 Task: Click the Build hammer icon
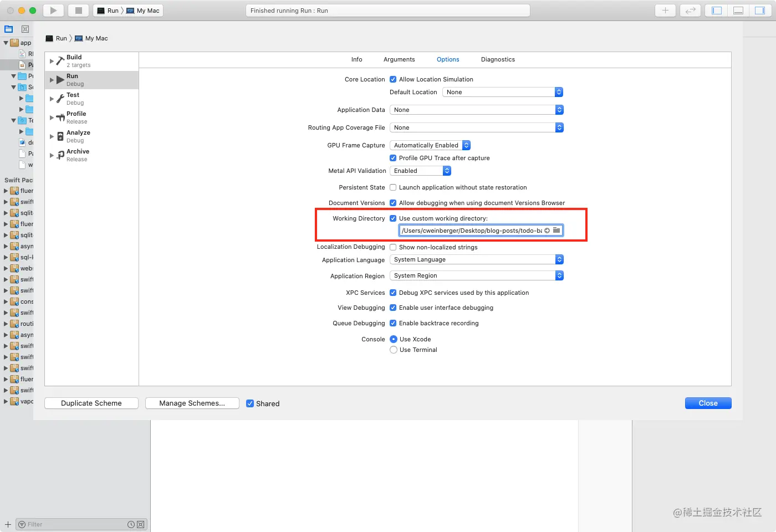tap(60, 61)
